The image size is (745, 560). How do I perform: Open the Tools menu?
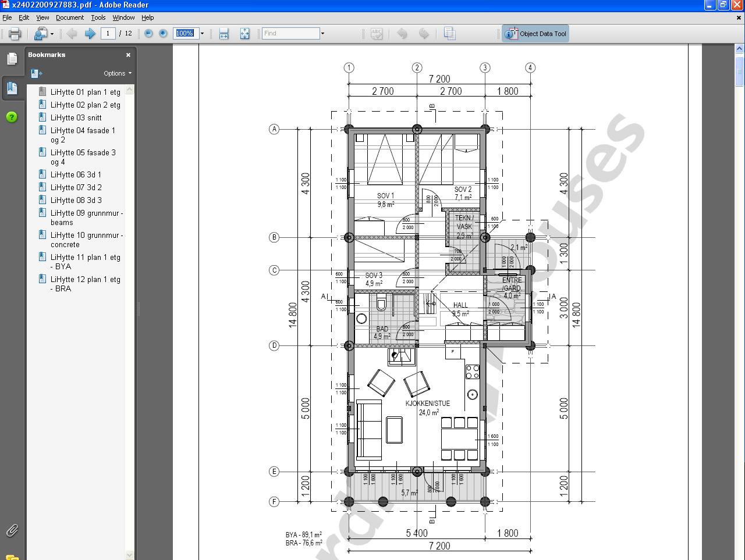98,17
